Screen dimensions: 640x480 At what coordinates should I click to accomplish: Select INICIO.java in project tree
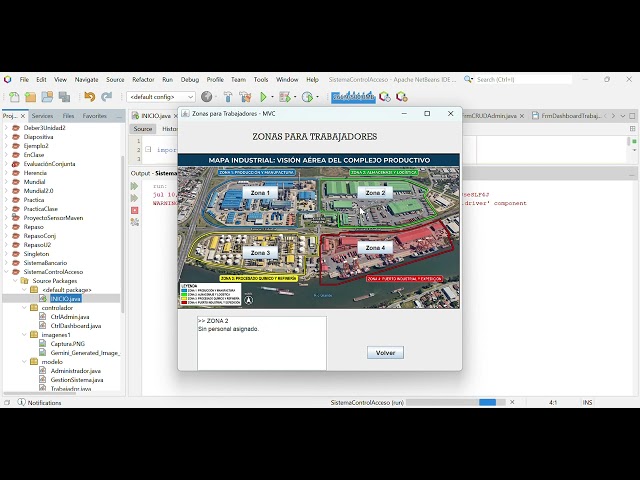tap(65, 299)
